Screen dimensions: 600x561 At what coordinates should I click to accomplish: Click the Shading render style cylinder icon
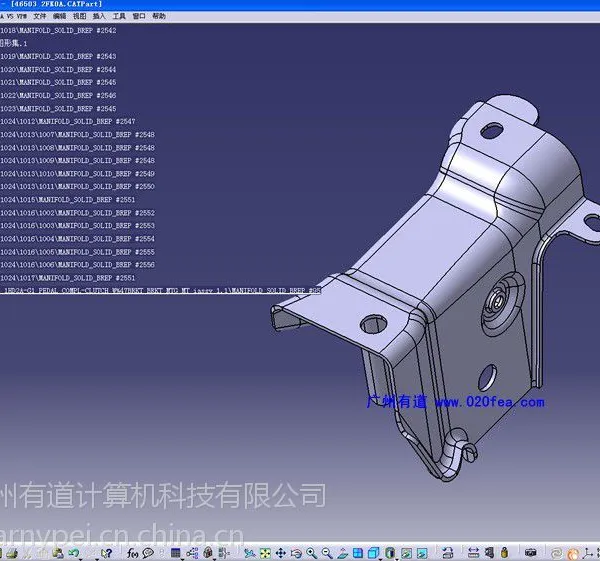coord(390,553)
